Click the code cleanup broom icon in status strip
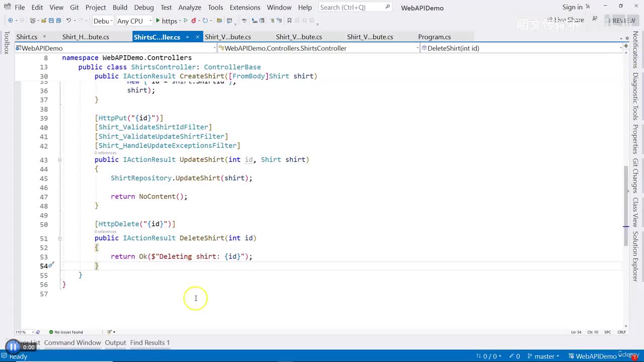This screenshot has height=362, width=644. point(110,332)
